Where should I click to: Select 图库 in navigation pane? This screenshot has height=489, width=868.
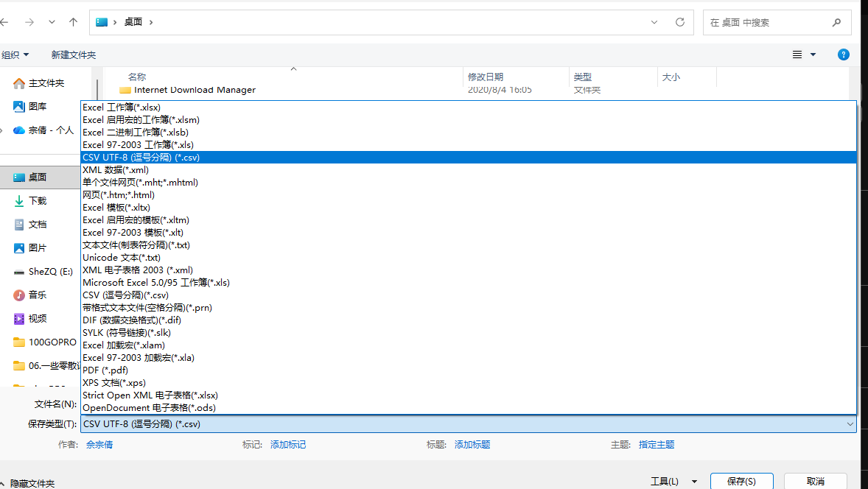point(30,106)
